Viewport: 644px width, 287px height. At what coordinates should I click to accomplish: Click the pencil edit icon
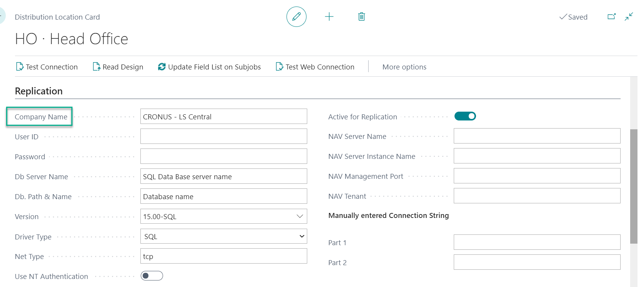coord(296,17)
